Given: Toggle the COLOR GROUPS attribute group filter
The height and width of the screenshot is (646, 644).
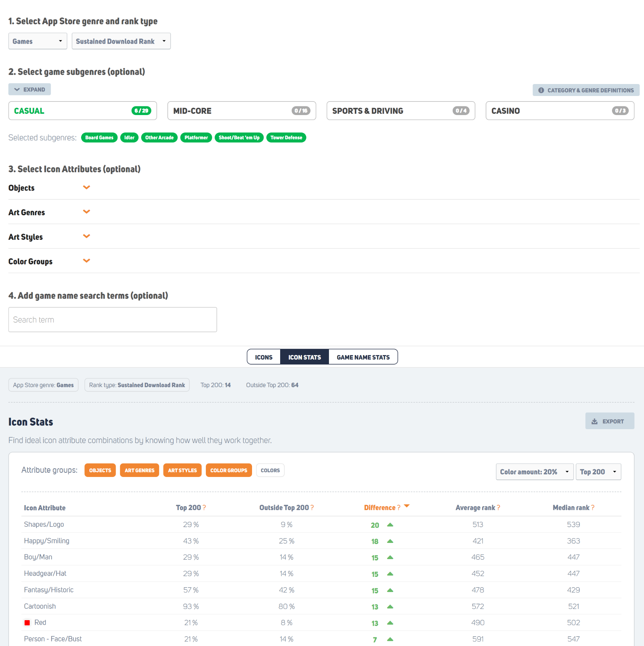Looking at the screenshot, I should click(229, 470).
